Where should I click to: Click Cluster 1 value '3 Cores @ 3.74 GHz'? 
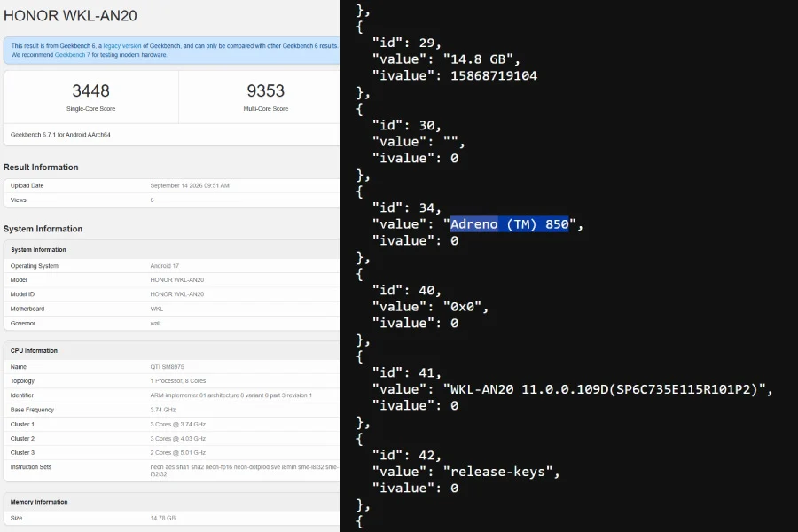(x=177, y=424)
